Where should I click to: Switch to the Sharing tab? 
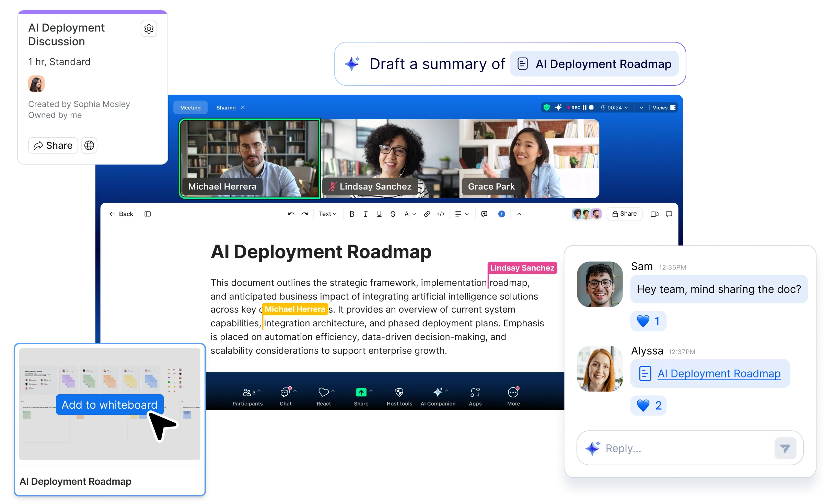coord(226,107)
